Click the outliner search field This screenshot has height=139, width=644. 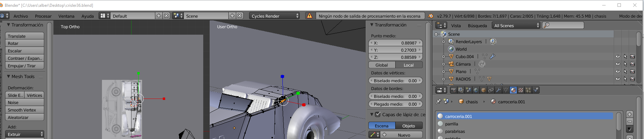tap(563, 25)
